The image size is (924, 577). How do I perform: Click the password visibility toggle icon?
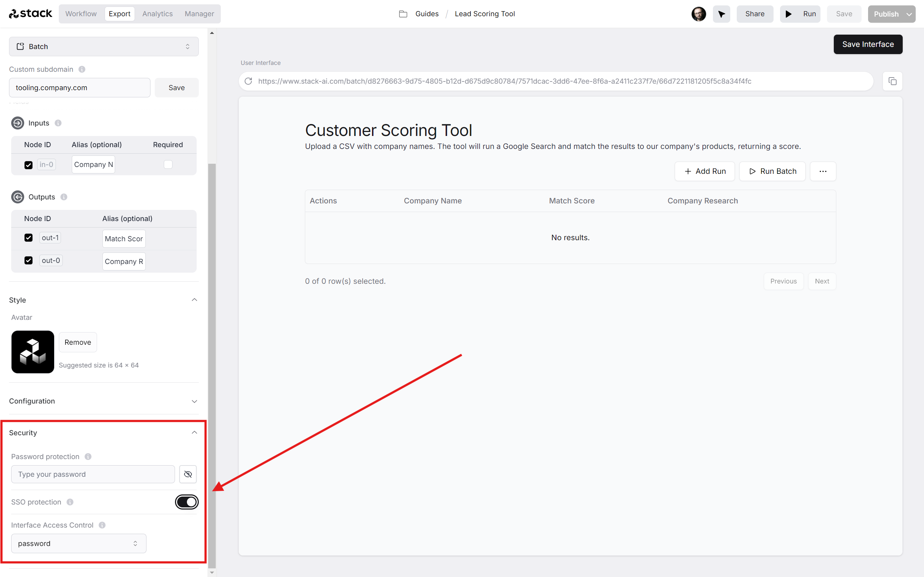coord(189,474)
